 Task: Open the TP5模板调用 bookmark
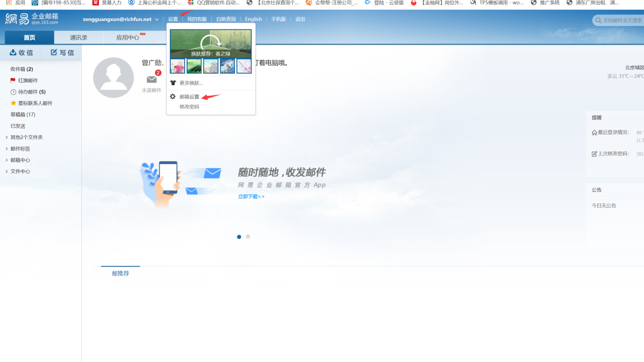coord(497,3)
